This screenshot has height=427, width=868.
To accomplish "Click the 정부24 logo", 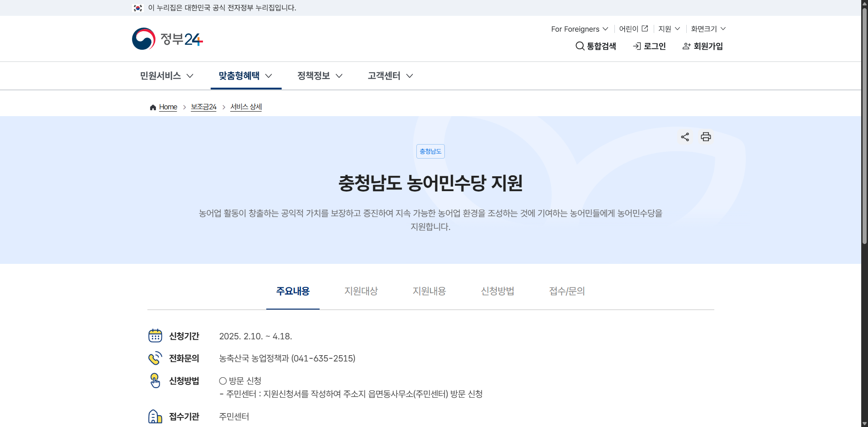I will 167,38.
